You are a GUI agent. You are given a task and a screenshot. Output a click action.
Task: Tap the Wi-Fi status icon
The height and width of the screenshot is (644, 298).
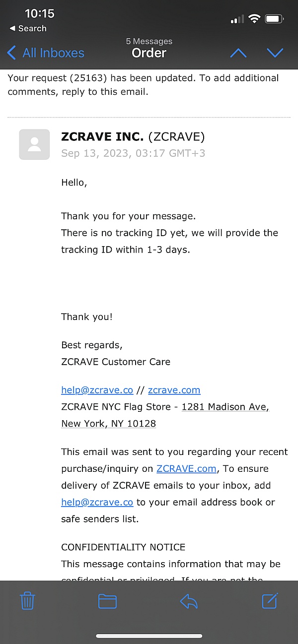[255, 19]
